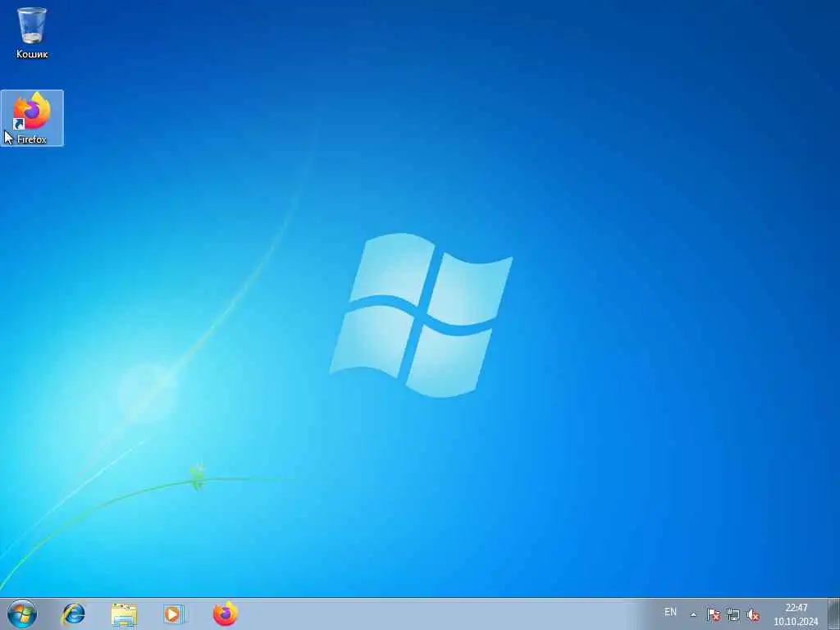Viewport: 840px width, 630px height.
Task: Open Windows Explorer folder on taskbar
Action: point(125,614)
